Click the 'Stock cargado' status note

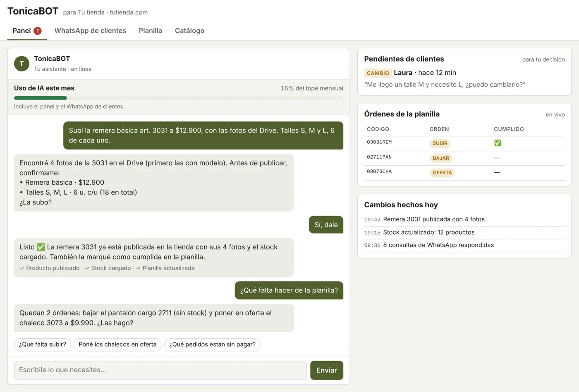(x=108, y=268)
